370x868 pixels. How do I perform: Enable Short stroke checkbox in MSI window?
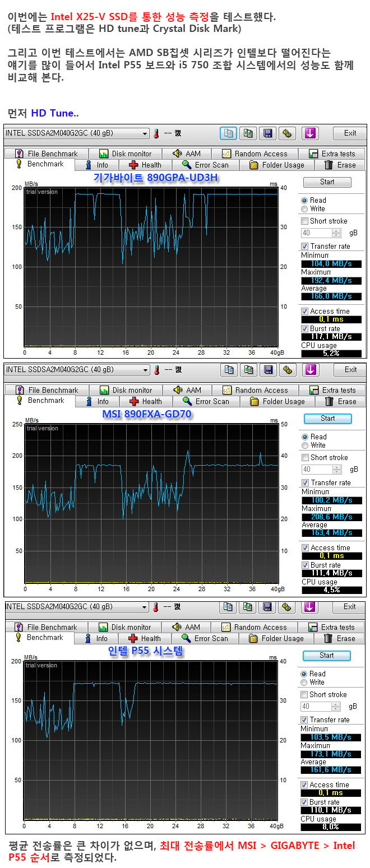pos(305,457)
